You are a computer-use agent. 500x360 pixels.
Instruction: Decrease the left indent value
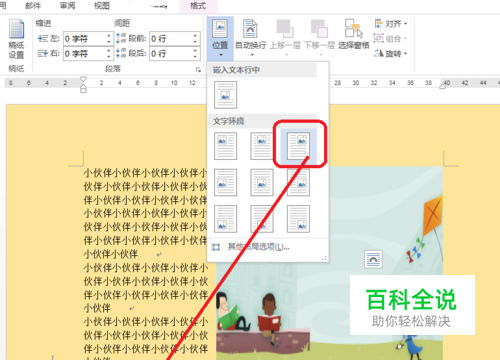(109, 42)
